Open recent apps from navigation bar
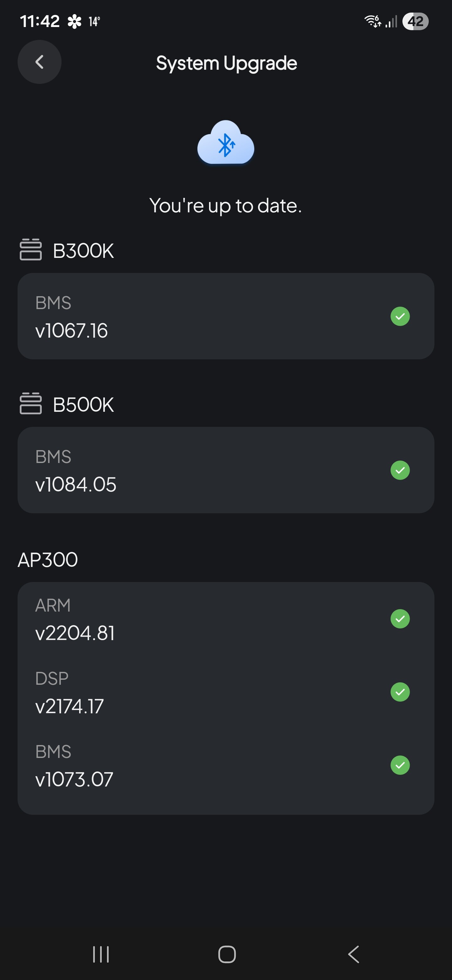The height and width of the screenshot is (980, 452). pos(101,954)
